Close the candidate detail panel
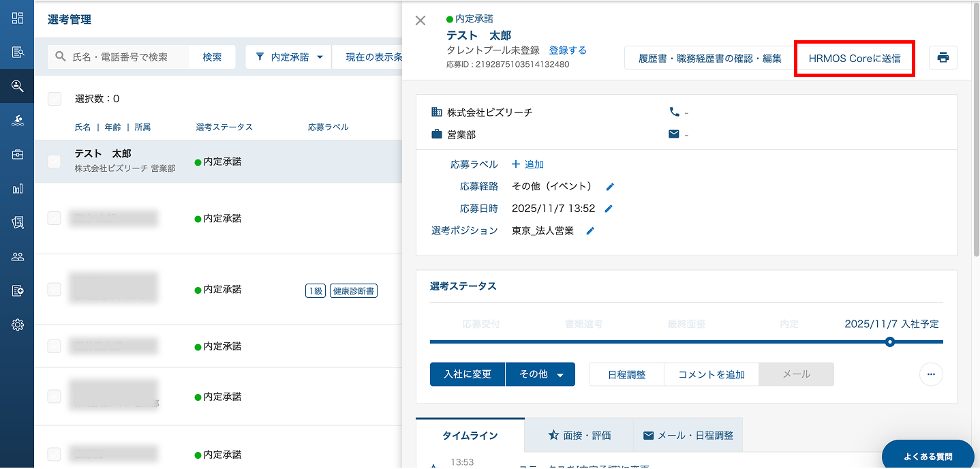Viewport: 980px width, 469px height. coord(420,20)
